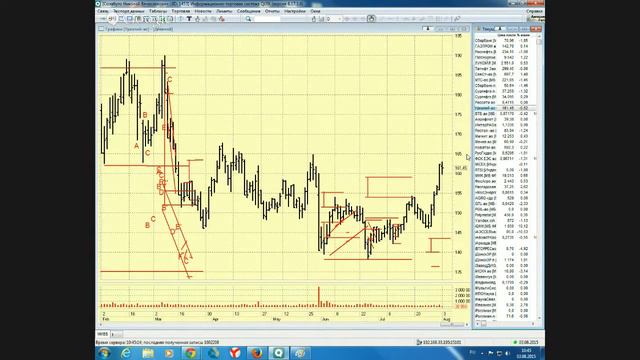The image size is (640, 360).
Task: Open the Таблицы menu
Action: tap(158, 11)
